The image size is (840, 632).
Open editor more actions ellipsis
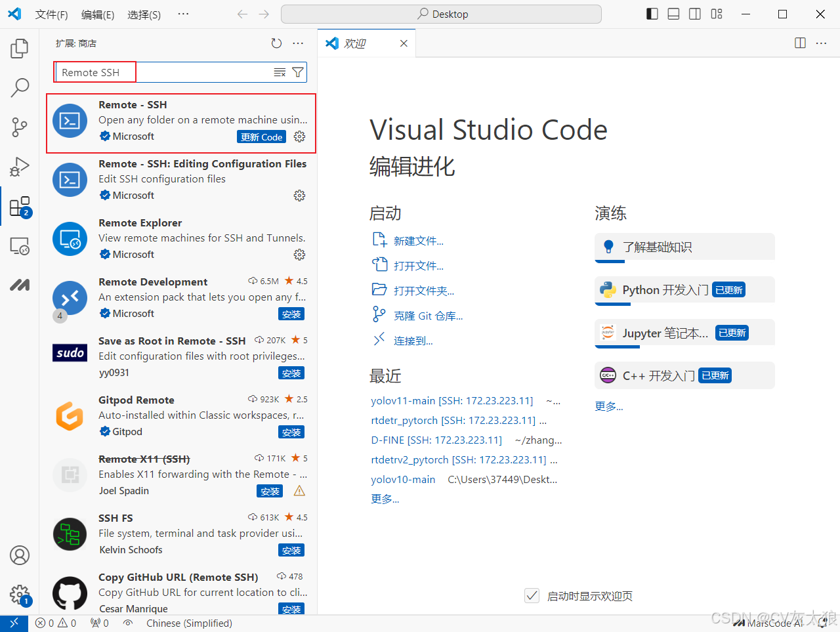(x=821, y=43)
